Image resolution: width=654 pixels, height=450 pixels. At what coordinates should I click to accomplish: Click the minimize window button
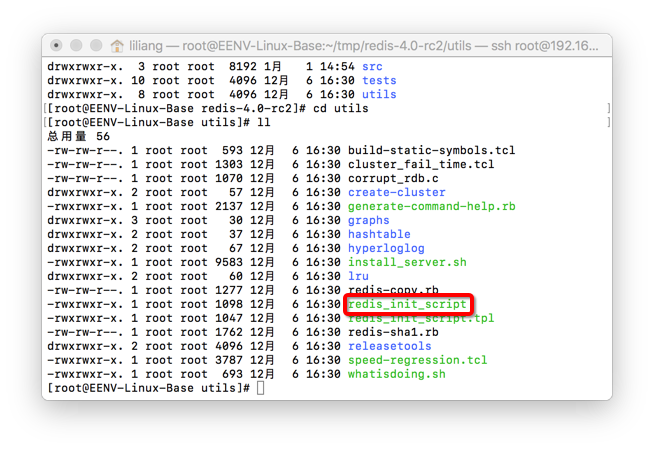[x=76, y=45]
